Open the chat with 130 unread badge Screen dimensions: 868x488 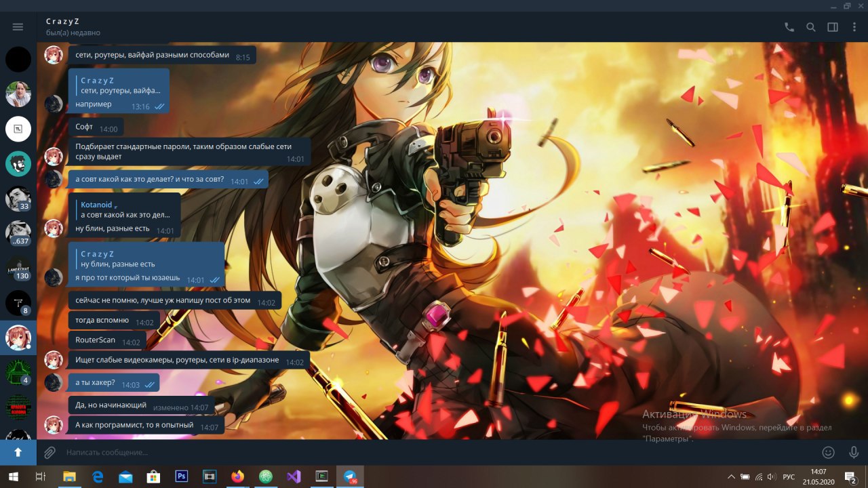coord(18,268)
